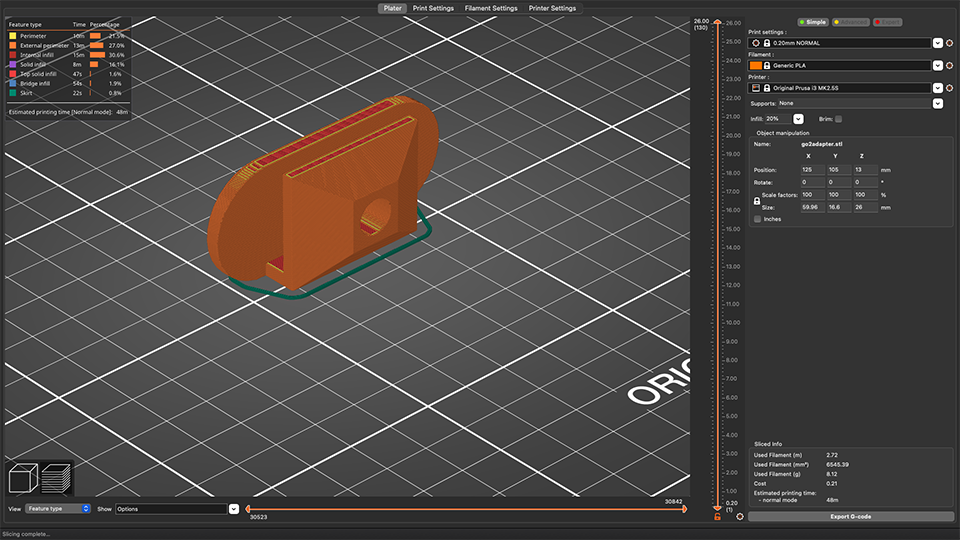Viewport: 960px width, 540px height.
Task: Open filament preset edit cog
Action: pos(950,65)
